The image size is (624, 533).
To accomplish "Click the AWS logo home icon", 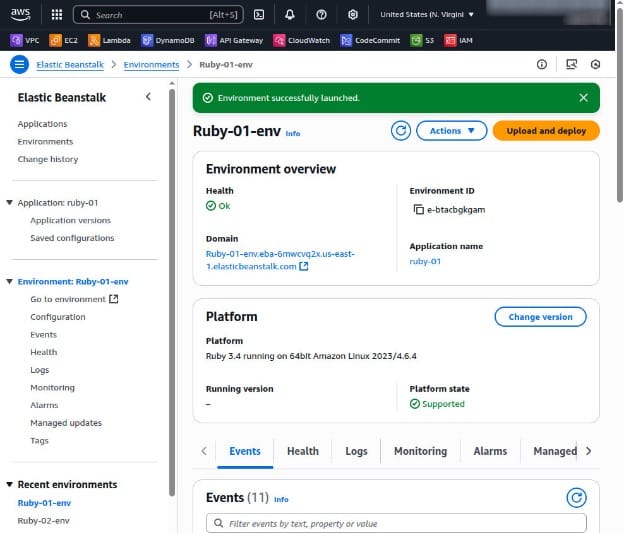I will tap(20, 14).
